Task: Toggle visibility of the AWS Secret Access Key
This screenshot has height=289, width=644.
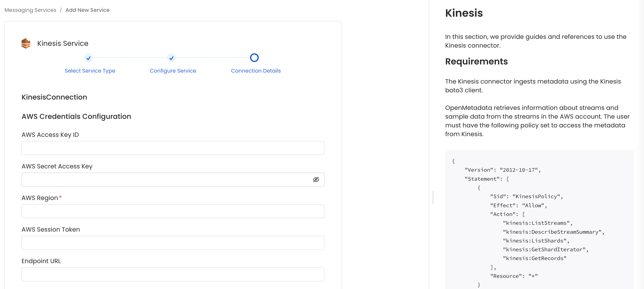Action: (316, 179)
